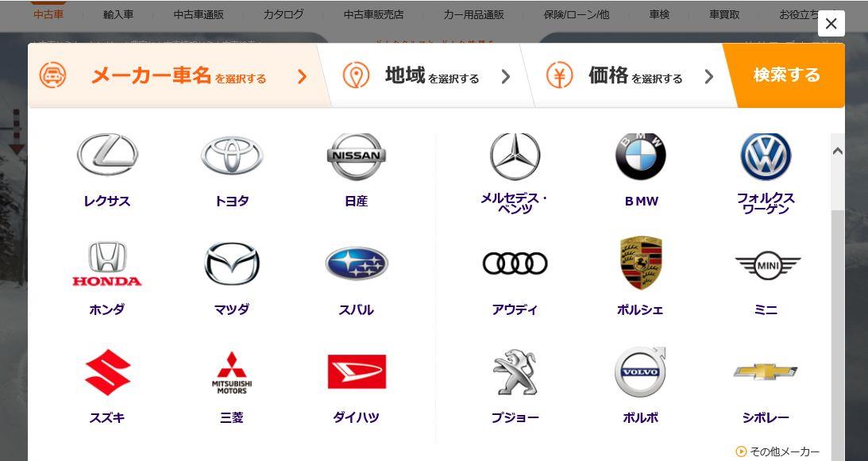Viewport: 868px width, 461px height.
Task: Click the メルセデス・ベンツ label
Action: (515, 203)
